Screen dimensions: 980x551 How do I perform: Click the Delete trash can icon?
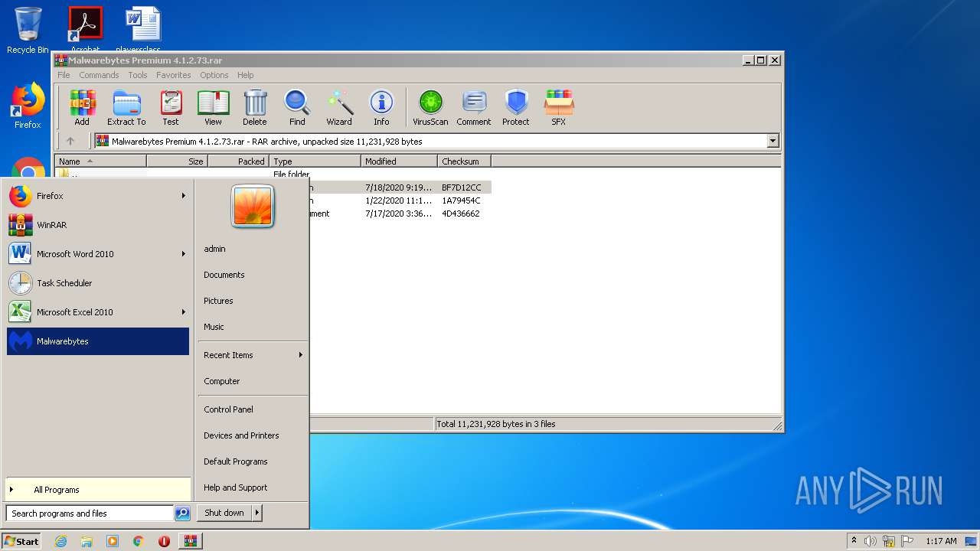(x=255, y=107)
